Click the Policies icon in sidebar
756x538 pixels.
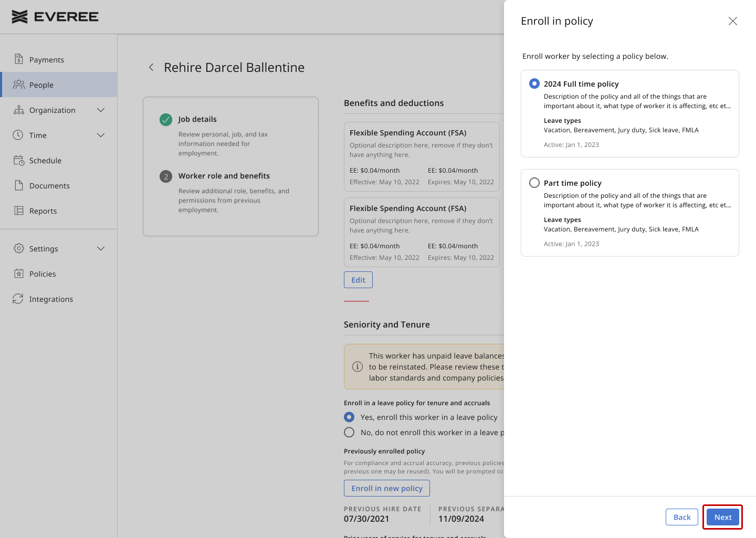pyautogui.click(x=19, y=273)
